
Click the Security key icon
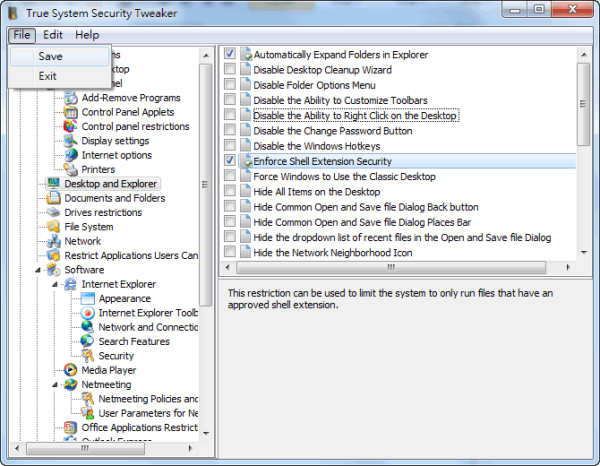89,356
